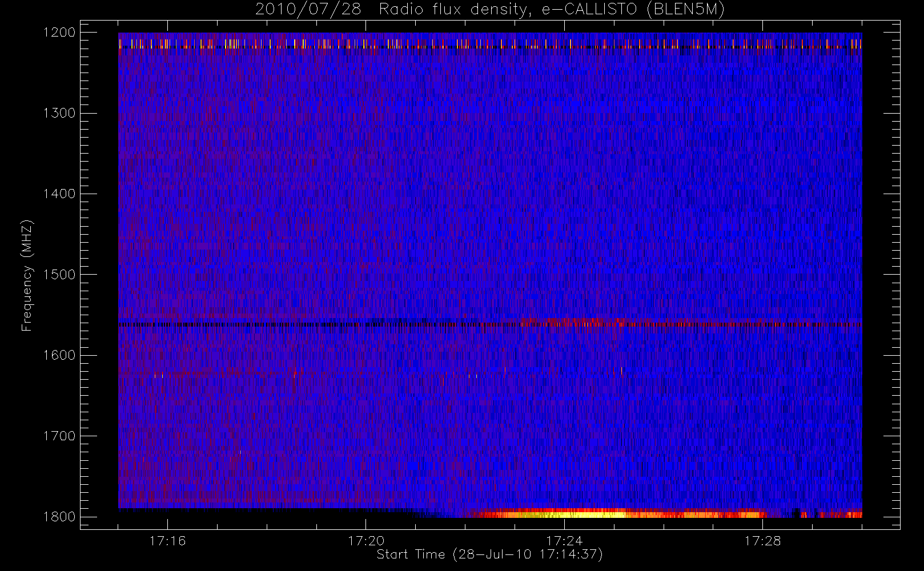
Task: Select the 1200 frequency tick label
Action: 59,33
